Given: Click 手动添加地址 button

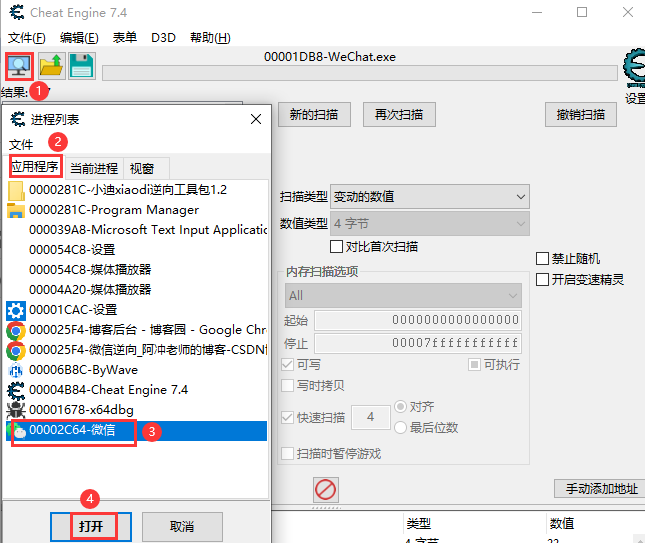Looking at the screenshot, I should coord(601,489).
